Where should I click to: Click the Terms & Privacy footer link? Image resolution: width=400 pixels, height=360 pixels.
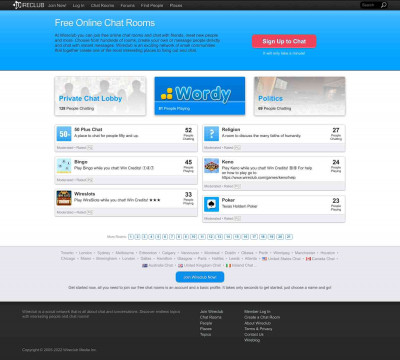coord(258,329)
